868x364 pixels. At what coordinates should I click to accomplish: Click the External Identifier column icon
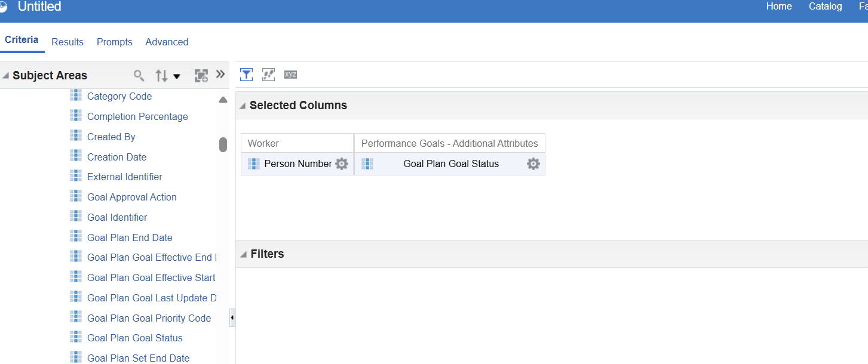click(x=76, y=176)
